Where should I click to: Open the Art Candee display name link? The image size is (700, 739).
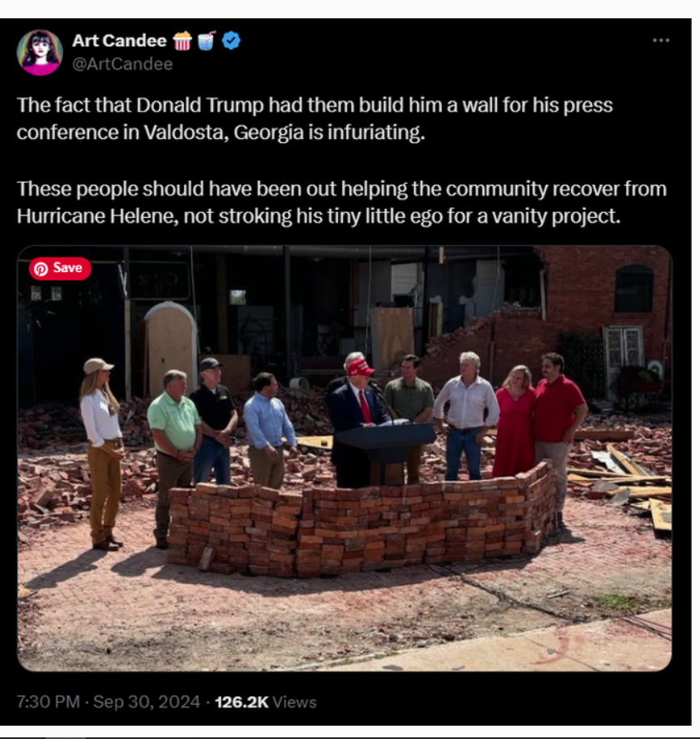[119, 41]
